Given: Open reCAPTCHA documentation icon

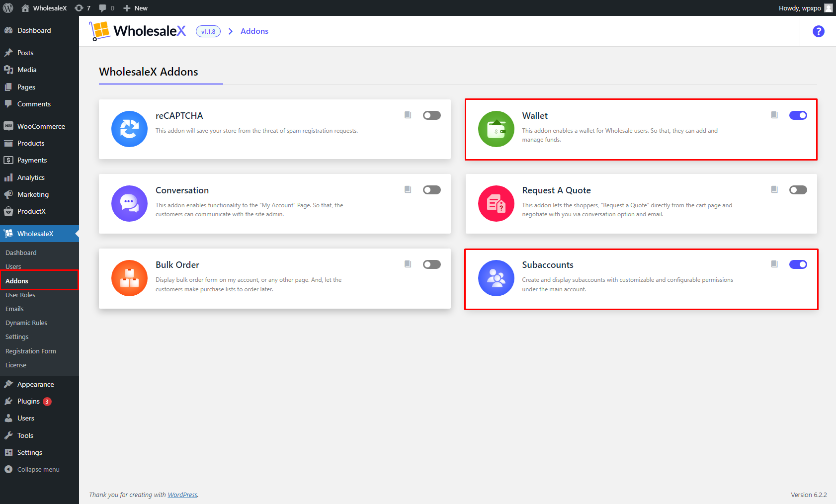Looking at the screenshot, I should tap(408, 115).
